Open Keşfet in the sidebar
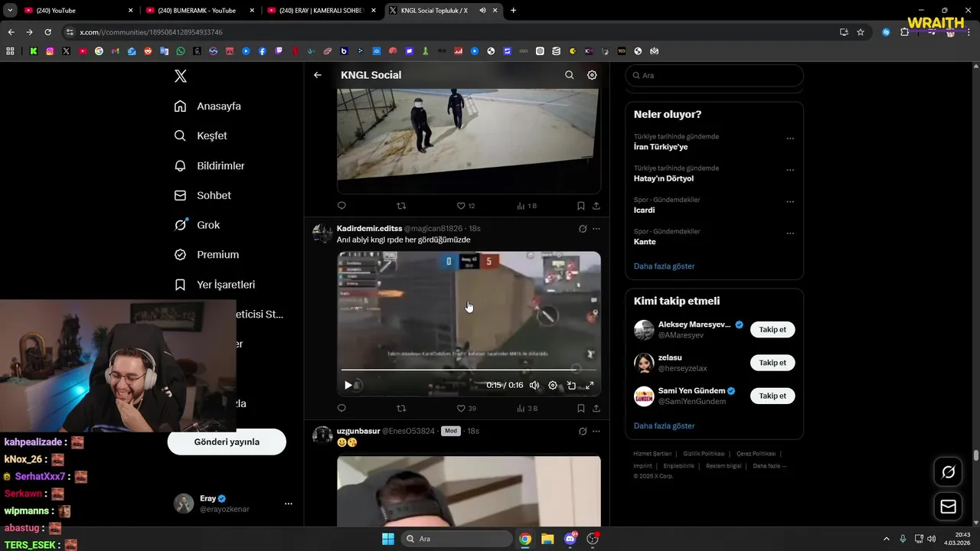The image size is (980, 551). point(201,135)
